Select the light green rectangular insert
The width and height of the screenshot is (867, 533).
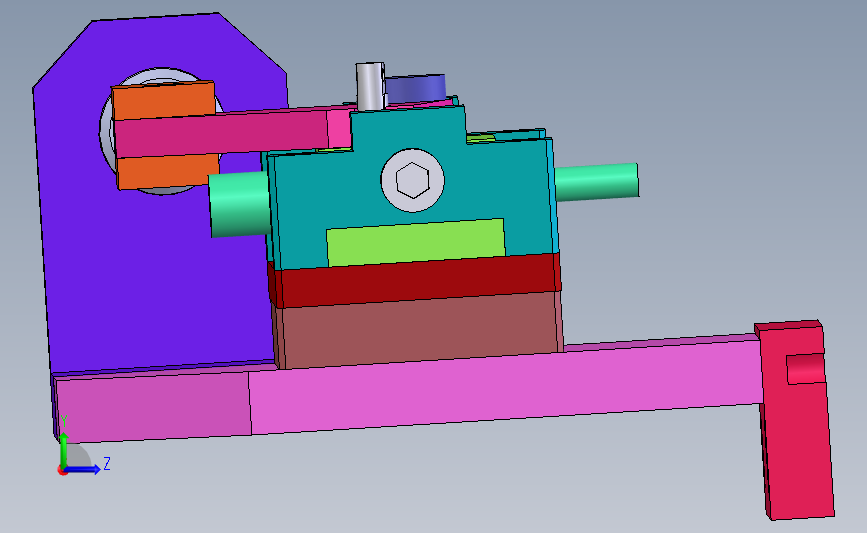point(416,242)
